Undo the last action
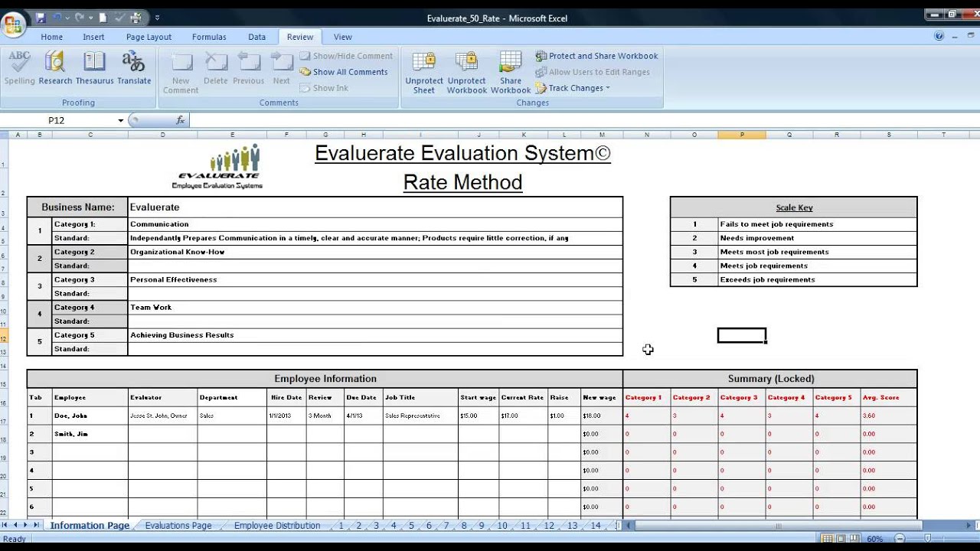This screenshot has width=980, height=551. click(57, 17)
